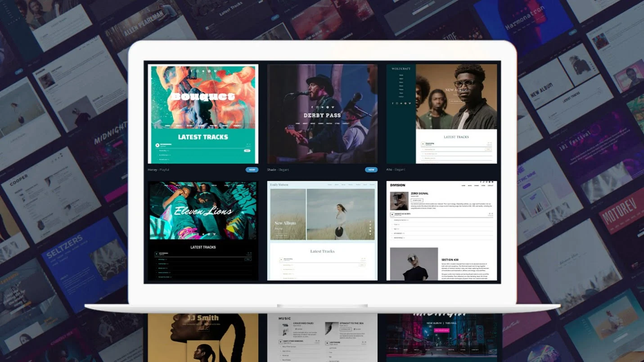Click the "DIVISION" logo text
The width and height of the screenshot is (644, 362).
click(x=398, y=185)
